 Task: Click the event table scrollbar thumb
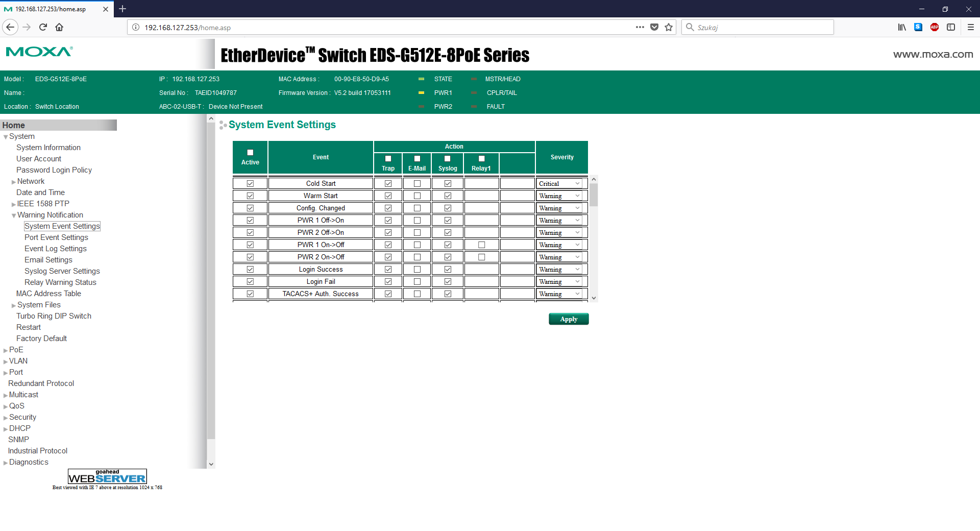pyautogui.click(x=594, y=195)
